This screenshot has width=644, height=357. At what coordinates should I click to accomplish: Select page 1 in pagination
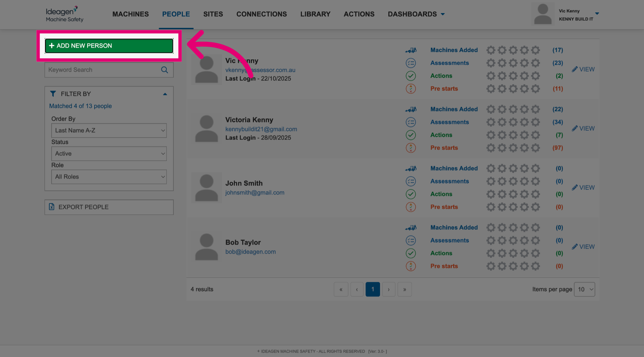coord(373,289)
